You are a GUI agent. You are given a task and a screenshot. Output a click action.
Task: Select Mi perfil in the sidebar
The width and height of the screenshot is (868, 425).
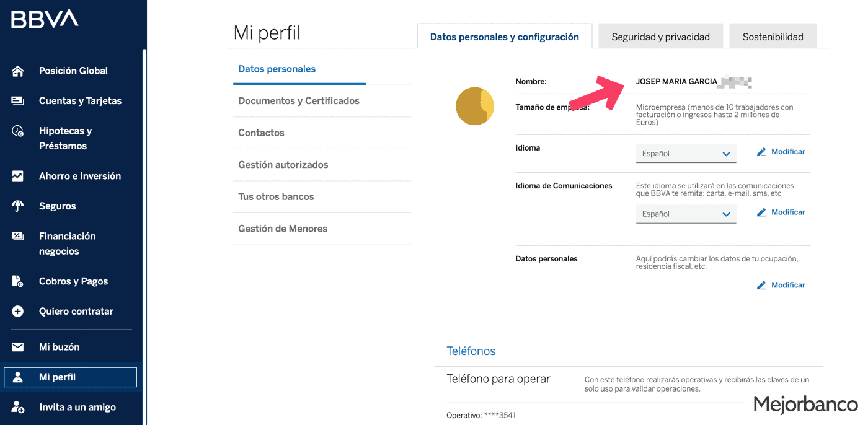pyautogui.click(x=71, y=377)
